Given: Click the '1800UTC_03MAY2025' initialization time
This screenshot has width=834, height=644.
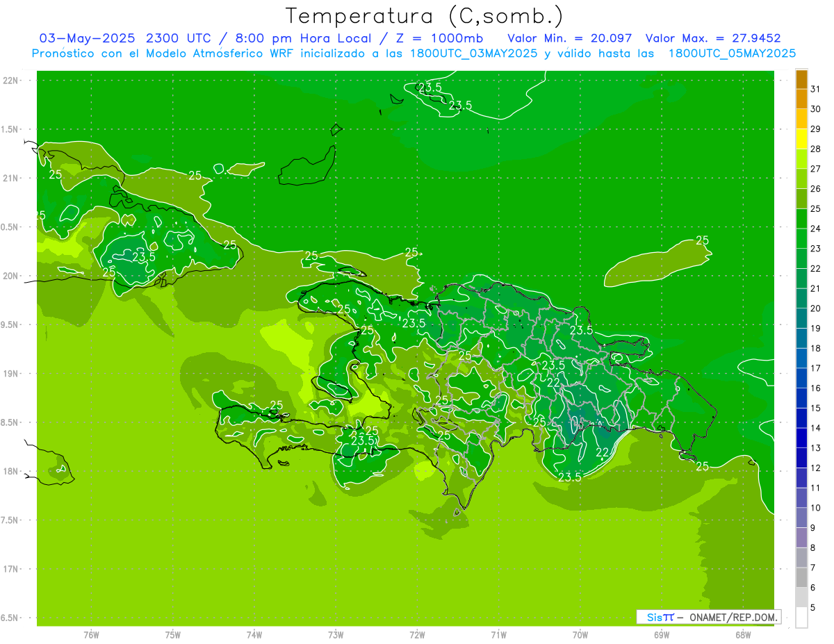Looking at the screenshot, I should [x=475, y=53].
